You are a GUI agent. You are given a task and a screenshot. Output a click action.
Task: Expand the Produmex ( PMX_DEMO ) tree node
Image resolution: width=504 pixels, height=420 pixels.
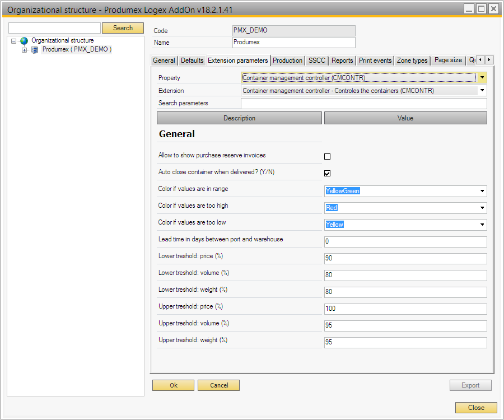click(24, 50)
